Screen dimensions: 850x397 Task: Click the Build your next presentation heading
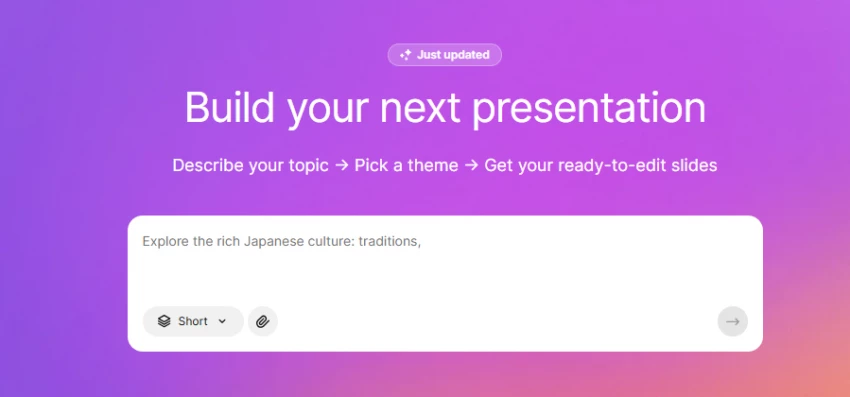[x=445, y=108]
